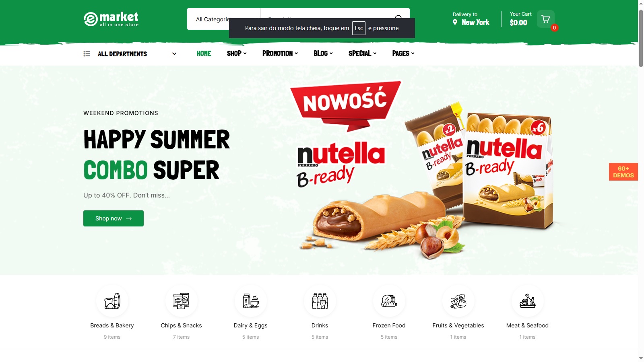The width and height of the screenshot is (644, 362).
Task: Click the Shop now button
Action: click(x=114, y=218)
